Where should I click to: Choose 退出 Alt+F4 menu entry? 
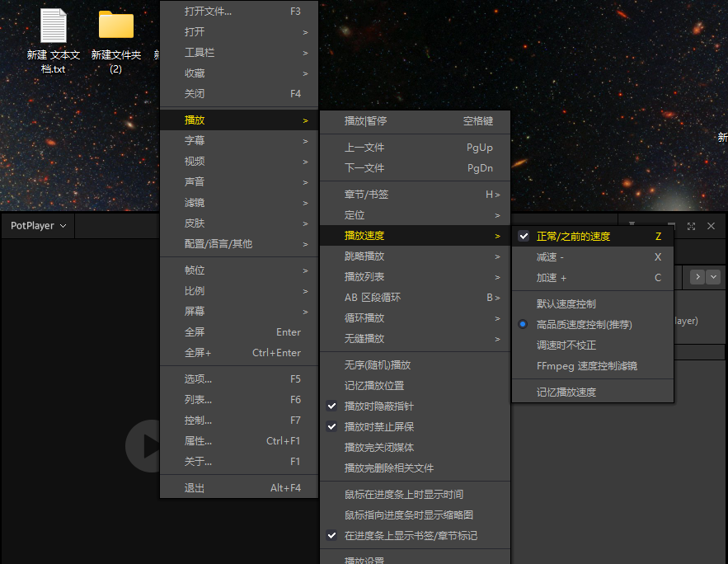(x=239, y=488)
